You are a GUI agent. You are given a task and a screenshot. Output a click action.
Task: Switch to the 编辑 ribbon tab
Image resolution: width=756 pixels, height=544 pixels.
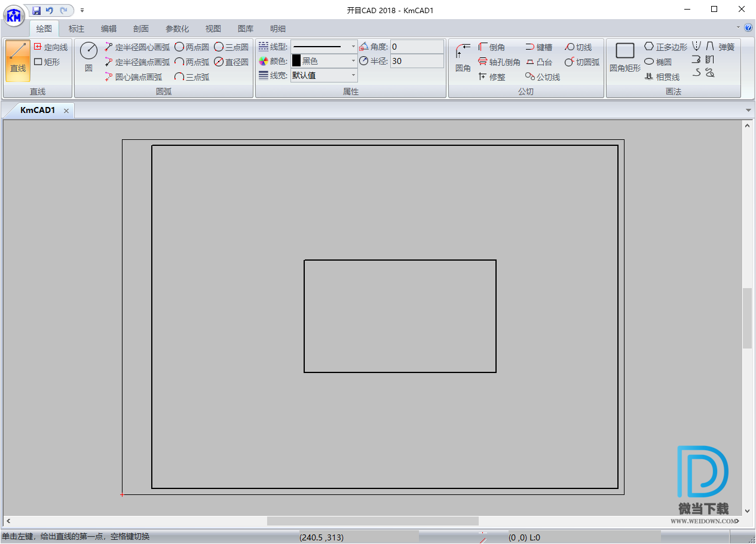109,29
